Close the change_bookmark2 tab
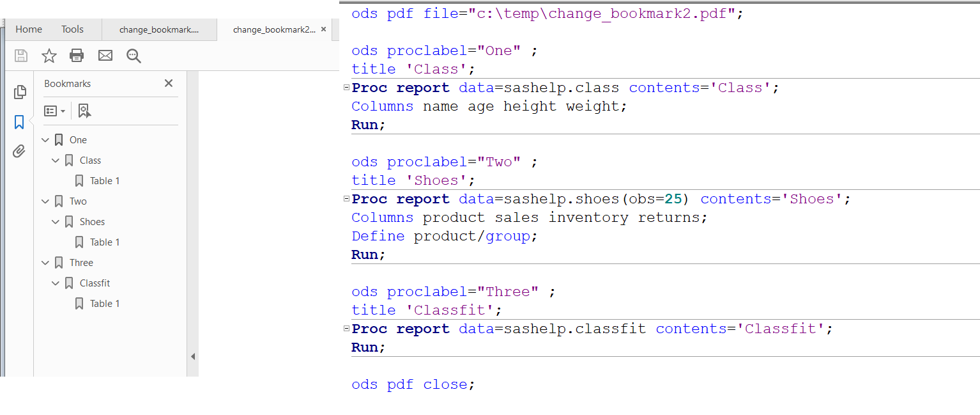980x415 pixels. (x=323, y=29)
